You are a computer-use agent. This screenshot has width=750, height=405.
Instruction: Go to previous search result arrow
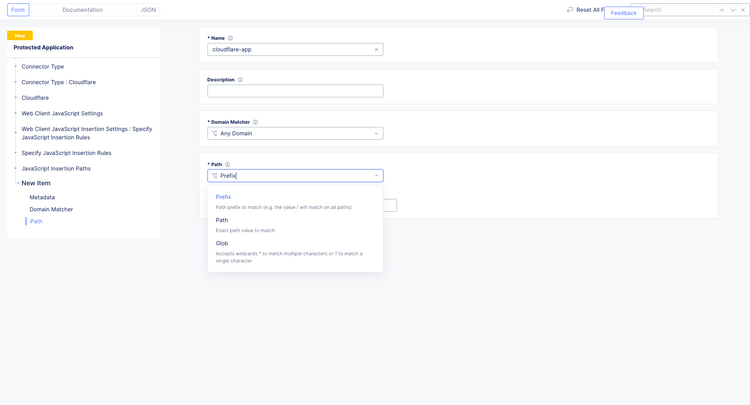722,10
